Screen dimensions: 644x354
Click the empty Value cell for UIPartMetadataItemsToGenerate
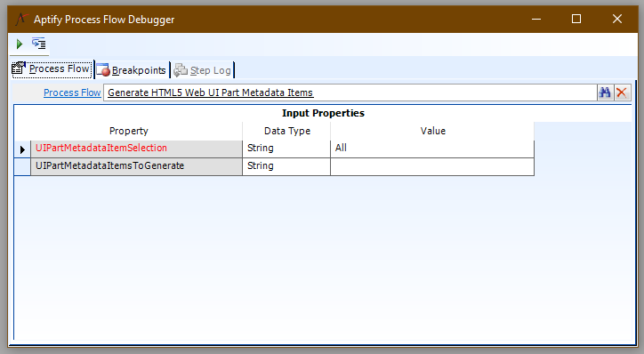pyautogui.click(x=432, y=166)
